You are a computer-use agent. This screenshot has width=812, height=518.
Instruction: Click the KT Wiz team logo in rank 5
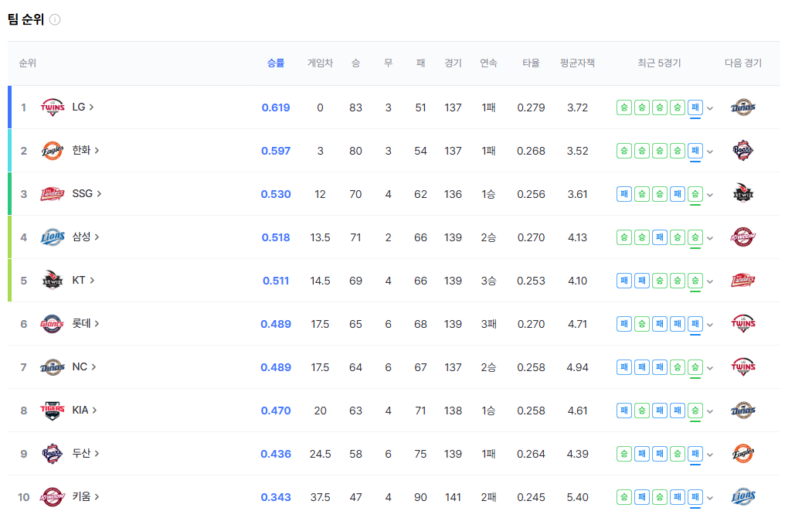pyautogui.click(x=53, y=280)
